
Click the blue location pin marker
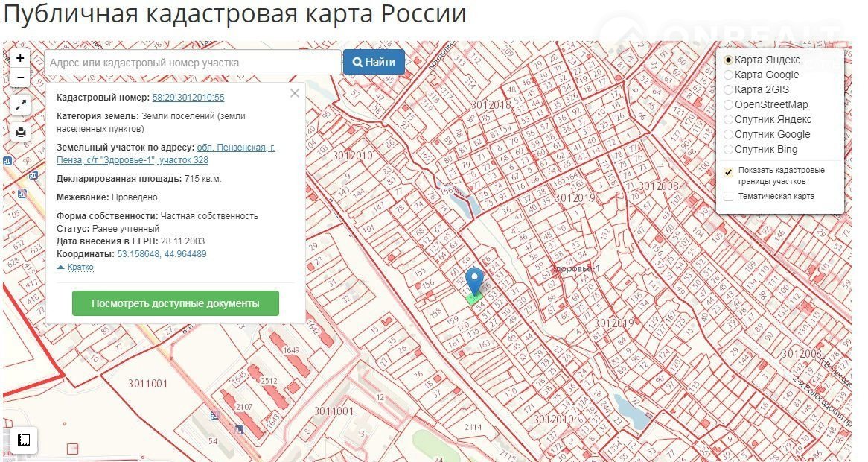click(474, 282)
